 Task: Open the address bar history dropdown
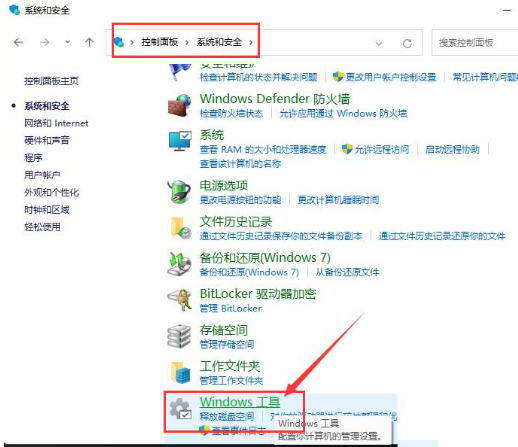tap(379, 43)
